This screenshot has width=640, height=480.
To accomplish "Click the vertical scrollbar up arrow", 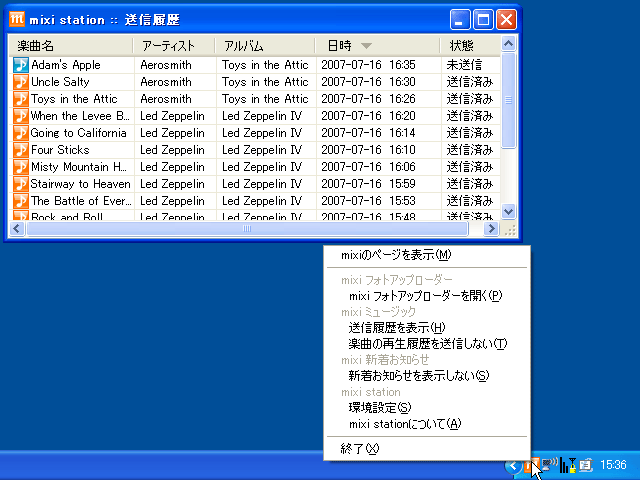I will [509, 43].
